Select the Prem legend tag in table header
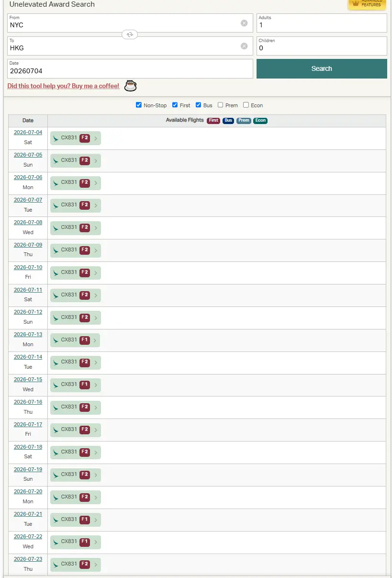The height and width of the screenshot is (578, 392). [244, 120]
